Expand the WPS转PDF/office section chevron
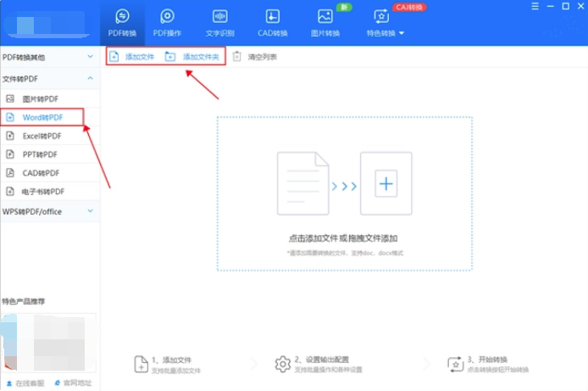The width and height of the screenshot is (588, 391). [91, 211]
